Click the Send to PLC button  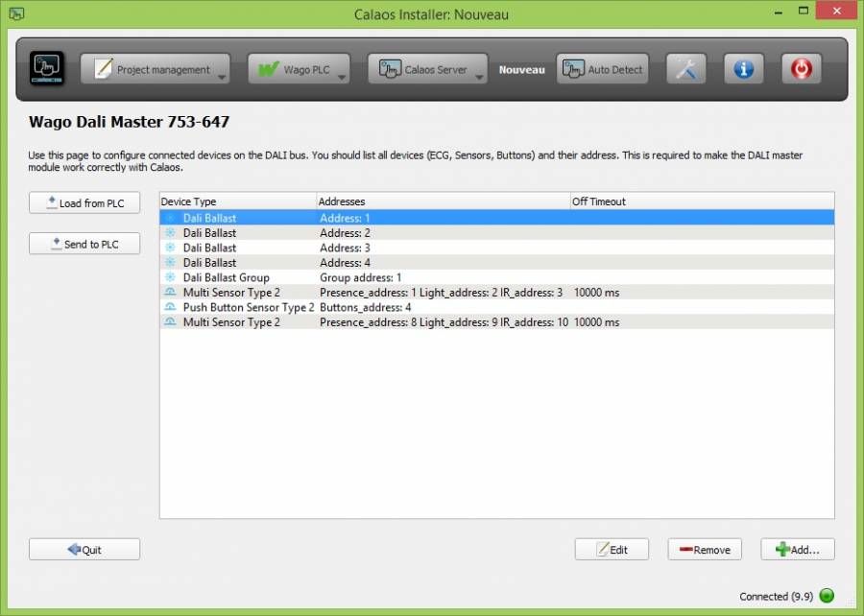[x=84, y=244]
